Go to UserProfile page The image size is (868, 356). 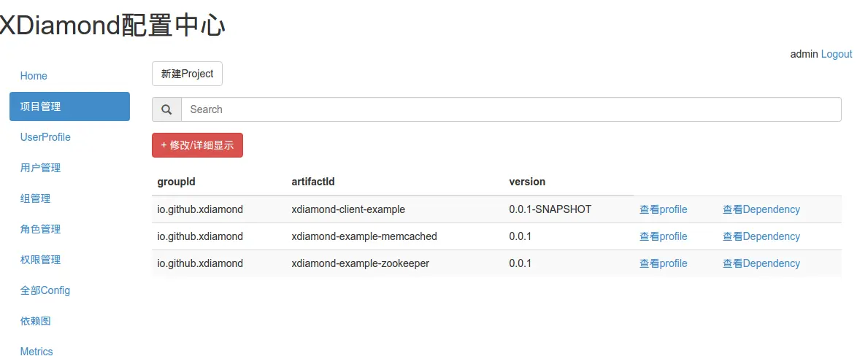(x=45, y=137)
